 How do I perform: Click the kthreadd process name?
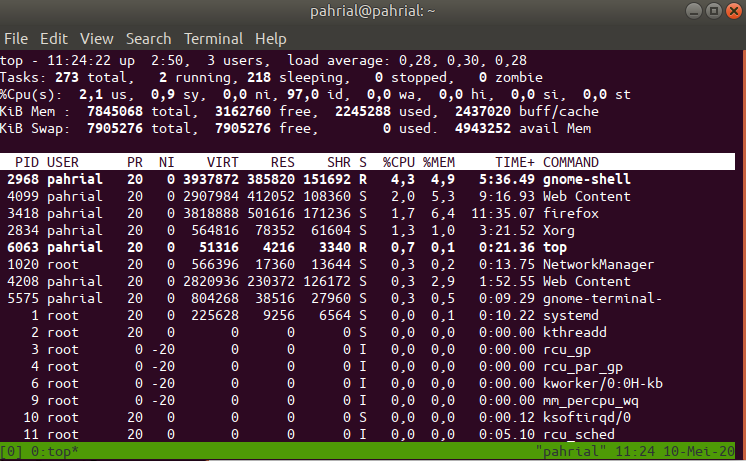point(575,333)
